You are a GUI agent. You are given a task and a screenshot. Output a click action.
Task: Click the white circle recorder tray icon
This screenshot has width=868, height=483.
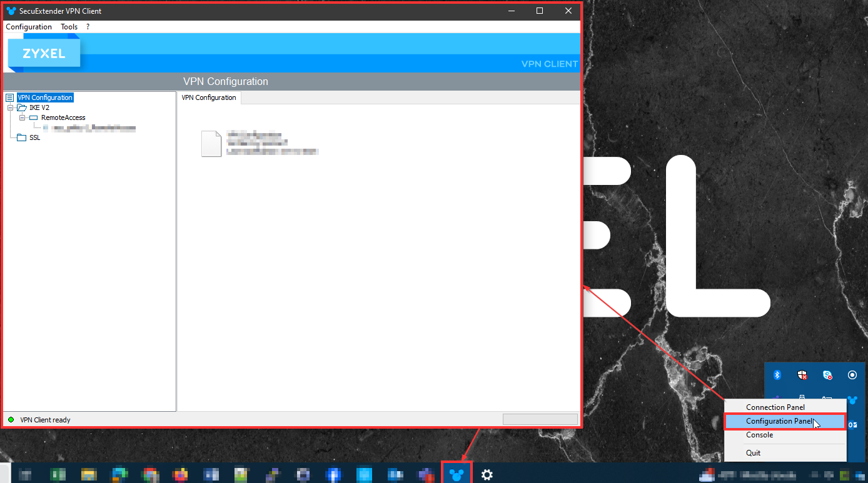coord(852,375)
